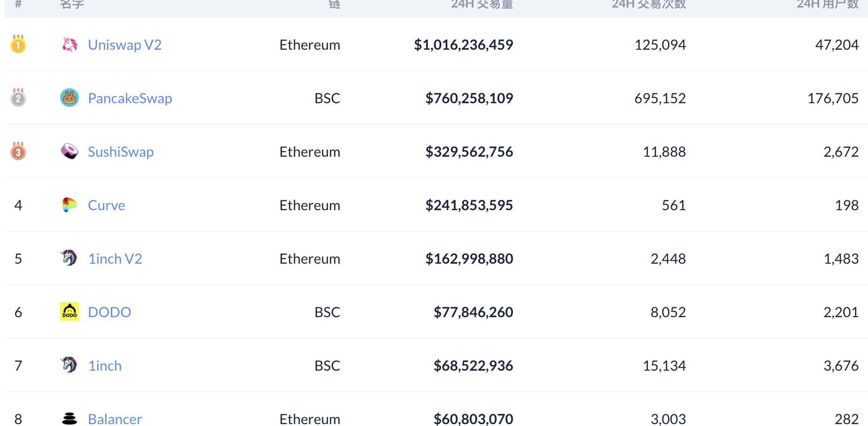The width and height of the screenshot is (868, 426).
Task: Click the yellow DODO logo
Action: (70, 312)
